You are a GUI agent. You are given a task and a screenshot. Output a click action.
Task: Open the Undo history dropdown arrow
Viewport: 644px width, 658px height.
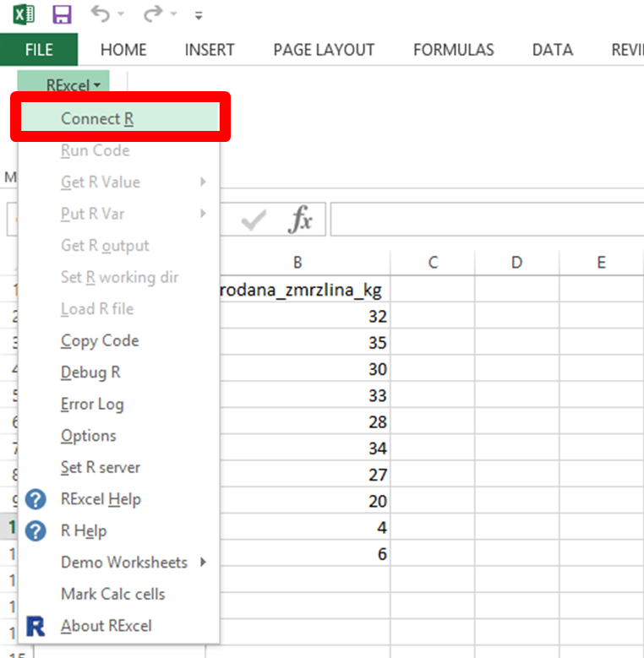point(121,14)
